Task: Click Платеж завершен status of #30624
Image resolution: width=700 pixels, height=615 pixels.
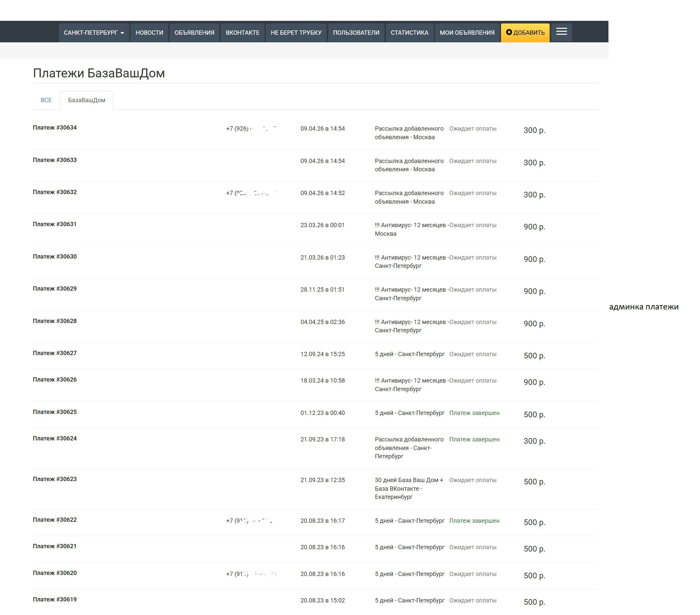Action: tap(474, 439)
